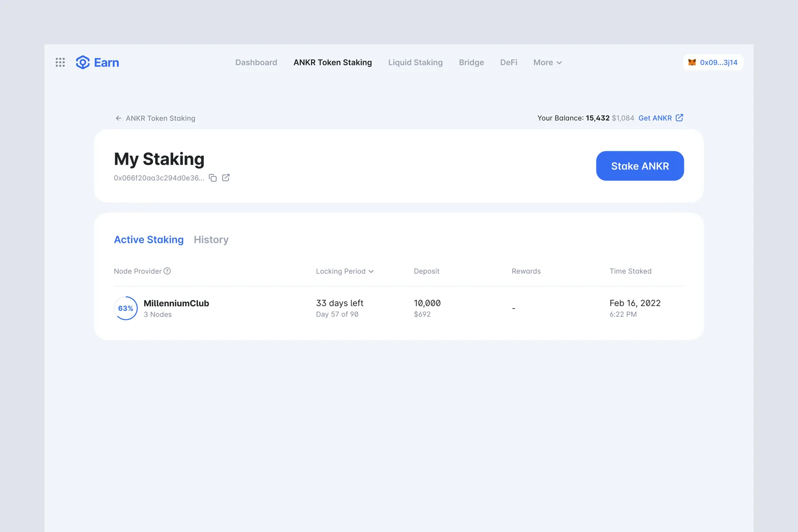Click the 33 days left value

[340, 303]
